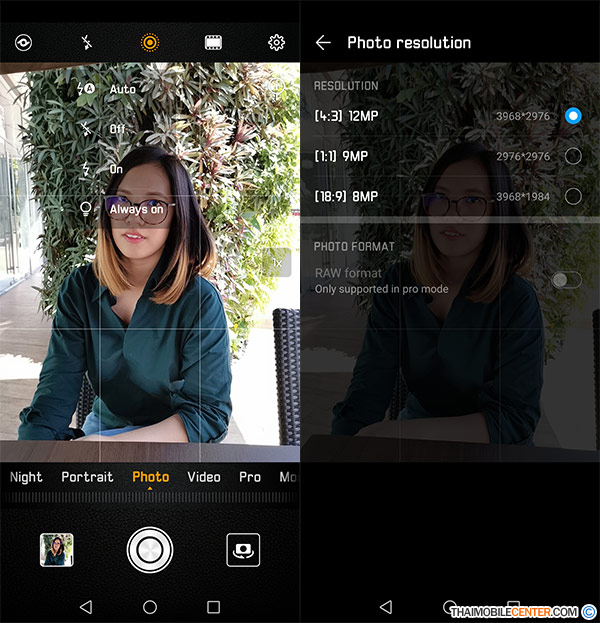Open the last photo gallery thumbnail

tap(57, 550)
